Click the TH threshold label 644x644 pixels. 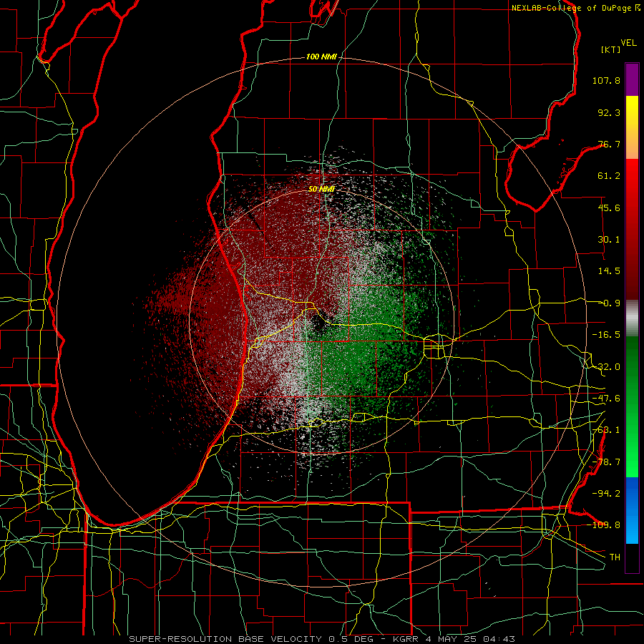tap(615, 557)
